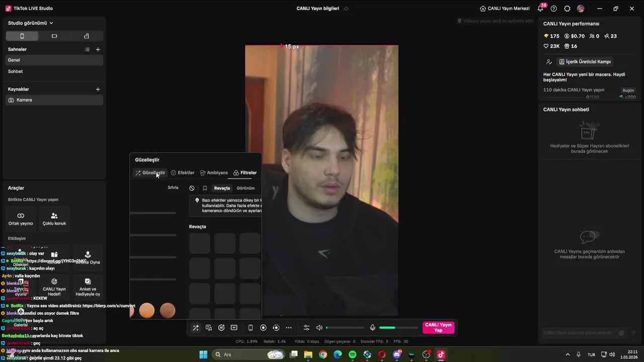Screen dimensions: 644x362
Task: Add a new source with the Kaynaklar plus
Action: coord(98,89)
